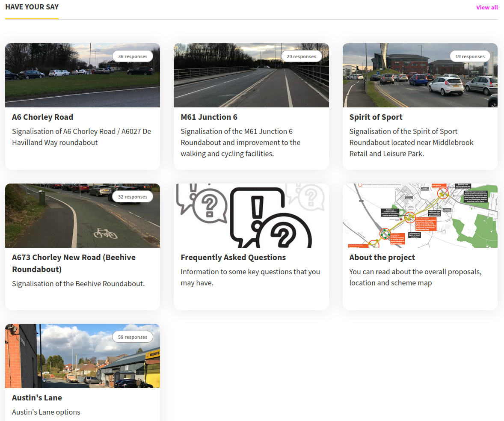Open the 'M61 Junction 6' title link
Image resolution: width=504 pixels, height=421 pixels.
(x=209, y=117)
